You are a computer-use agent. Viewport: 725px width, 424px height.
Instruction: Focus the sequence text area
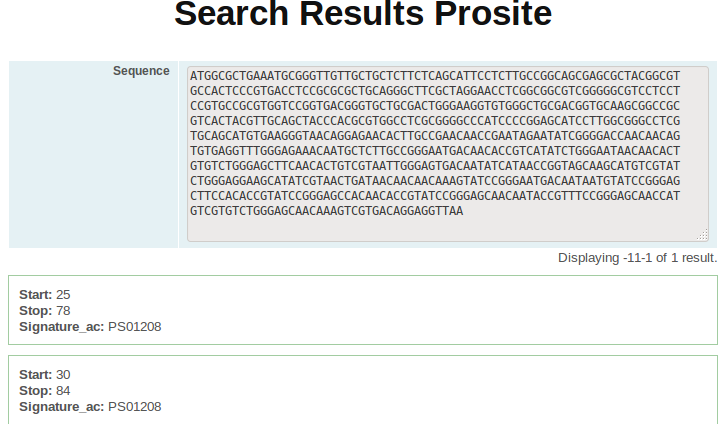(x=448, y=154)
